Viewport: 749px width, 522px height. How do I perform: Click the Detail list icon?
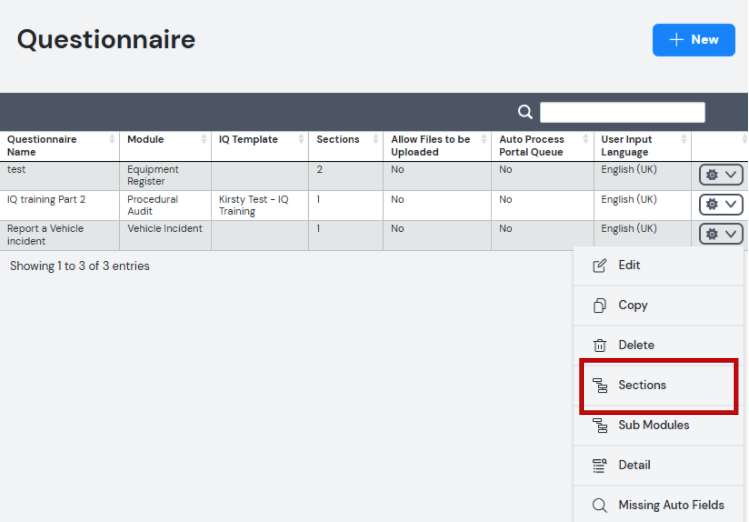point(599,465)
